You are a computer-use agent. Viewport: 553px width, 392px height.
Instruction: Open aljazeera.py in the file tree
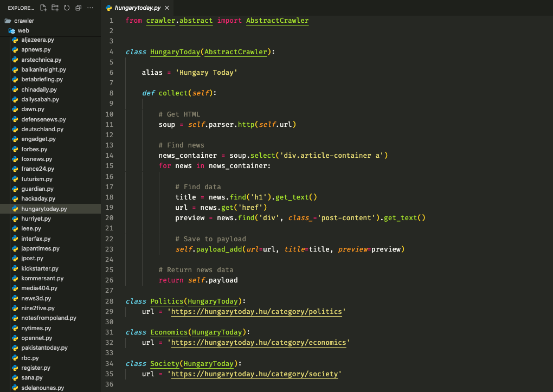[x=50, y=40]
